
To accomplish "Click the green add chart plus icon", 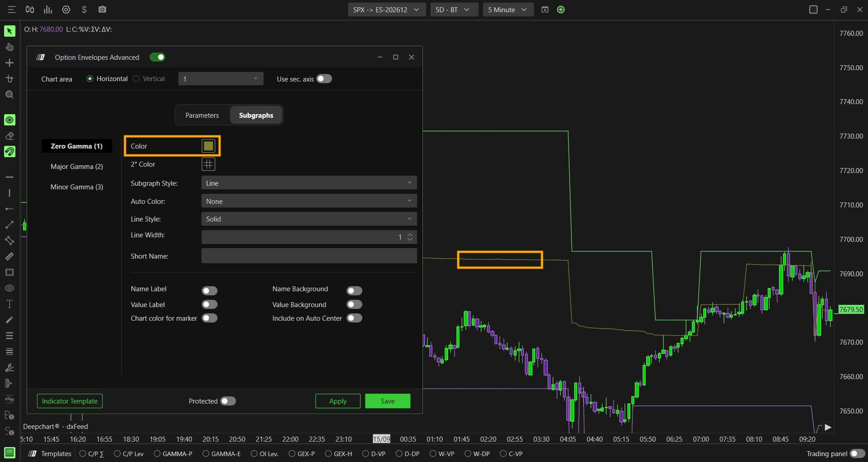I will click(561, 10).
